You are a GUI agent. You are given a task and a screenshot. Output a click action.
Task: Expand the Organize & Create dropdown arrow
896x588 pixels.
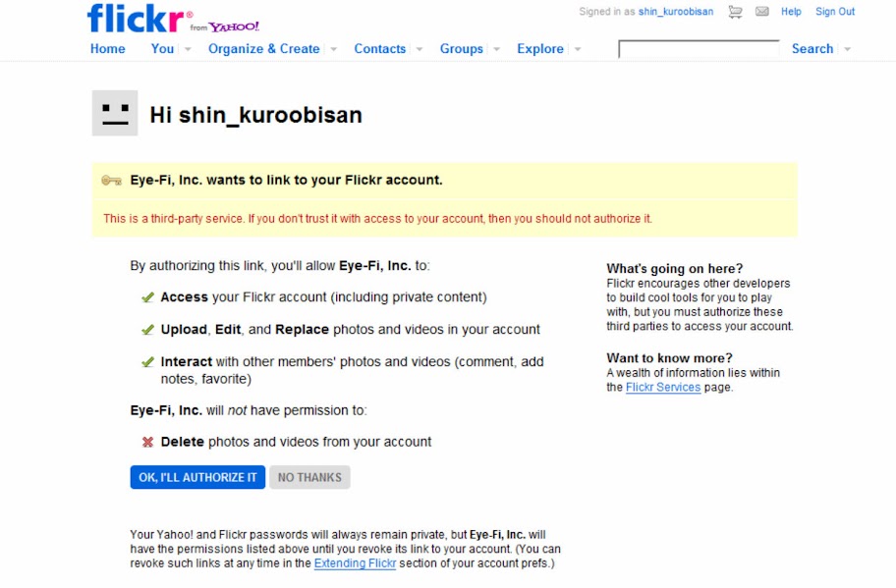click(x=333, y=49)
